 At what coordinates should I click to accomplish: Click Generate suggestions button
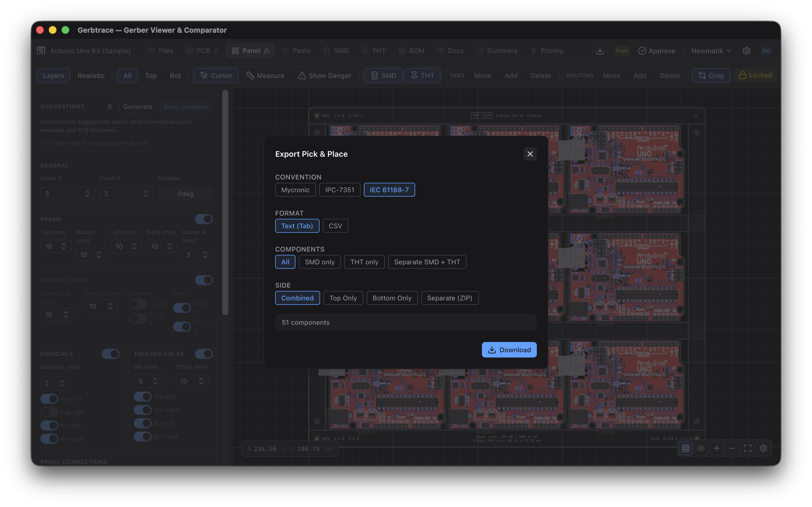tap(137, 107)
